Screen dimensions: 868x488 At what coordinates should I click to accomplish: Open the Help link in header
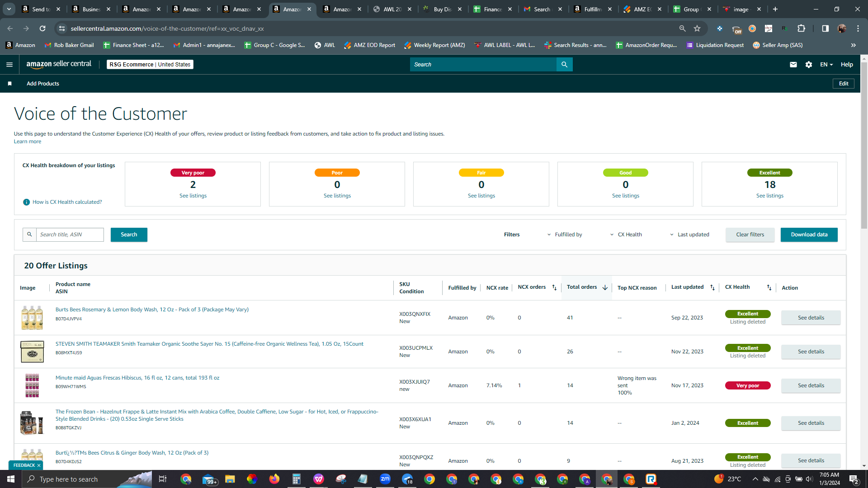[x=847, y=65]
